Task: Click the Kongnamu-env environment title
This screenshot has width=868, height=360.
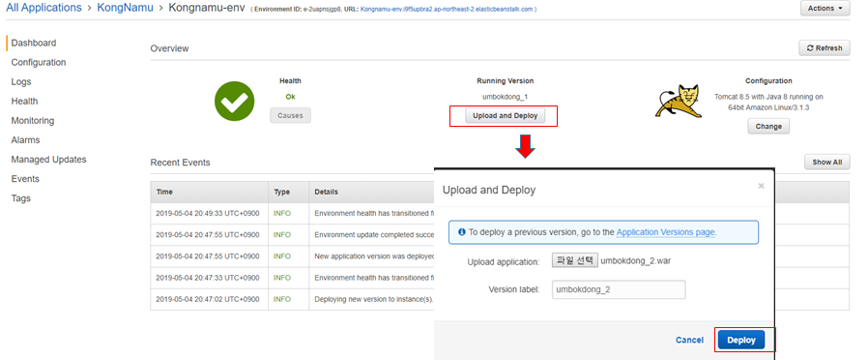Action: [207, 8]
